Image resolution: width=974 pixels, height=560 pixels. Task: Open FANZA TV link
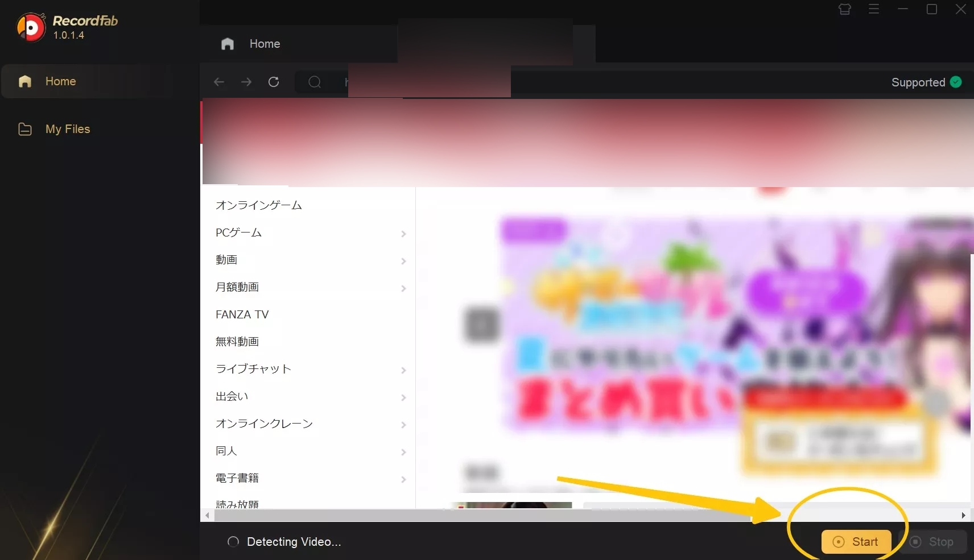click(242, 314)
